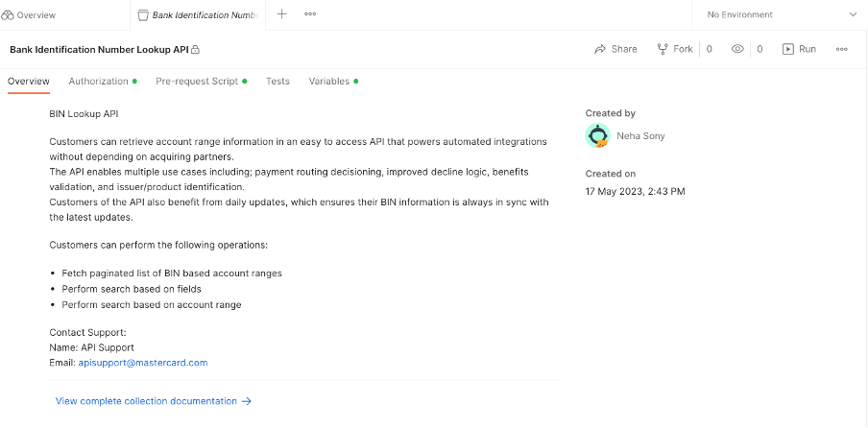Click the collection title to rename
868x428 pixels.
pyautogui.click(x=99, y=49)
